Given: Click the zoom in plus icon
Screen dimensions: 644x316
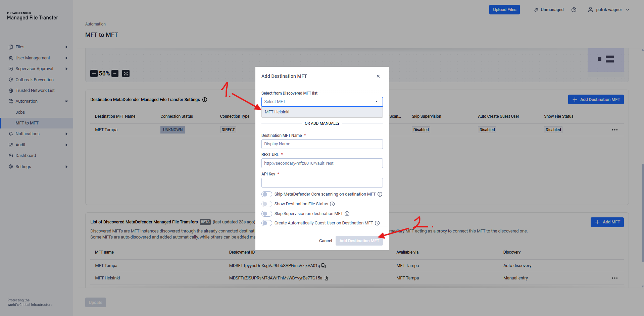Looking at the screenshot, I should [94, 73].
